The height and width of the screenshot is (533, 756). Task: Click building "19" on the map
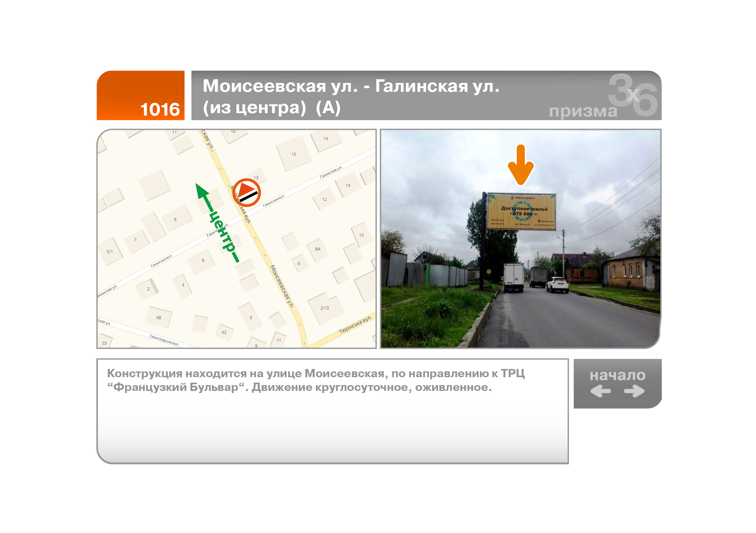click(x=326, y=139)
